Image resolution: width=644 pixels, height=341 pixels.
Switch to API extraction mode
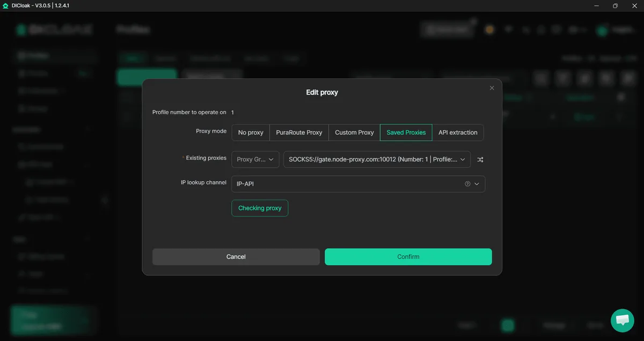(x=458, y=133)
